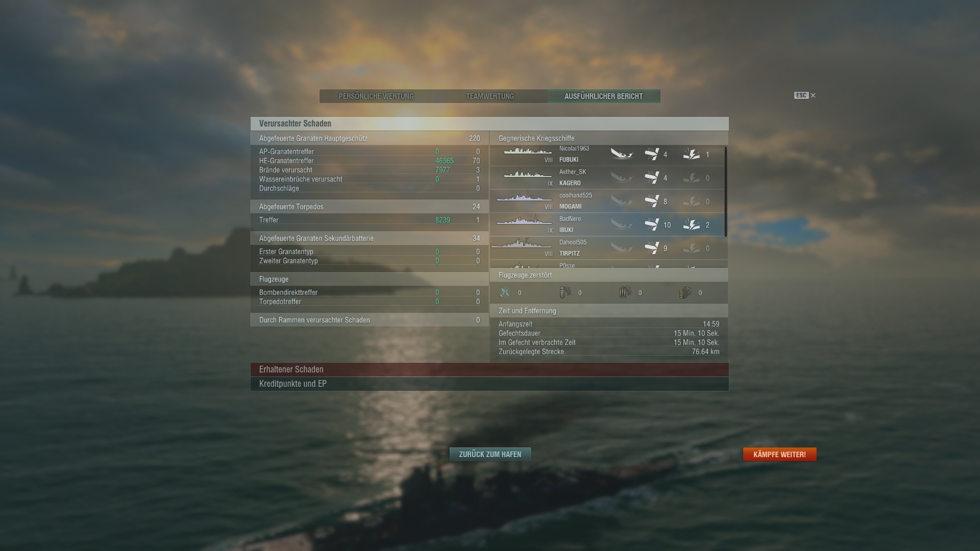
Task: Click the torpedo bombers destroyed icon
Action: 625,292
